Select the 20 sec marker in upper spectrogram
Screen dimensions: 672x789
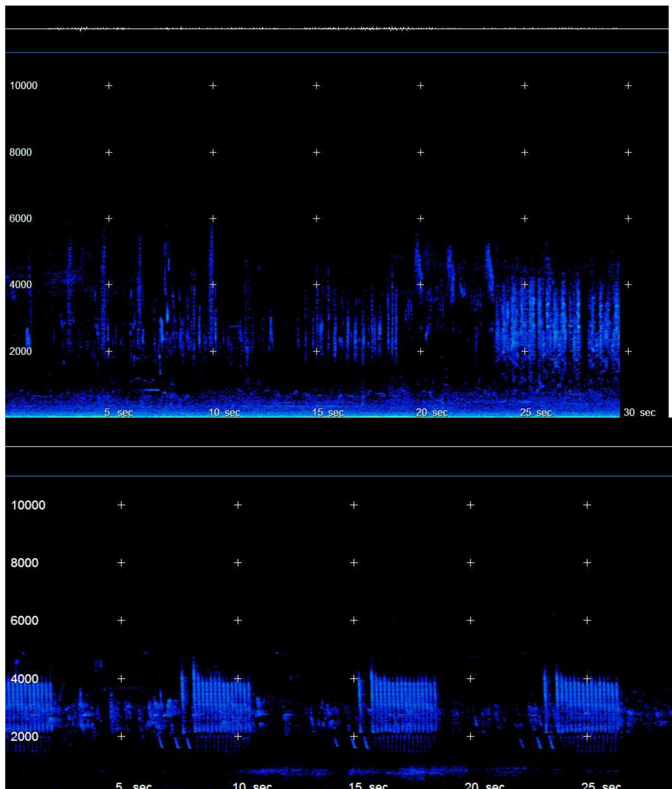tap(431, 412)
